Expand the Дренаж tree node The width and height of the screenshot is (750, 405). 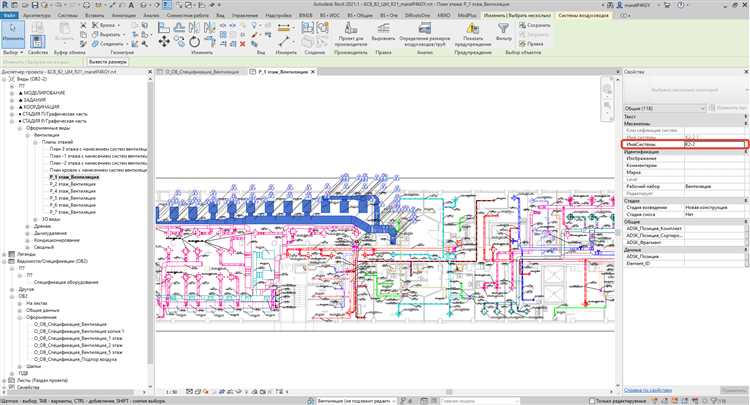pos(27,226)
